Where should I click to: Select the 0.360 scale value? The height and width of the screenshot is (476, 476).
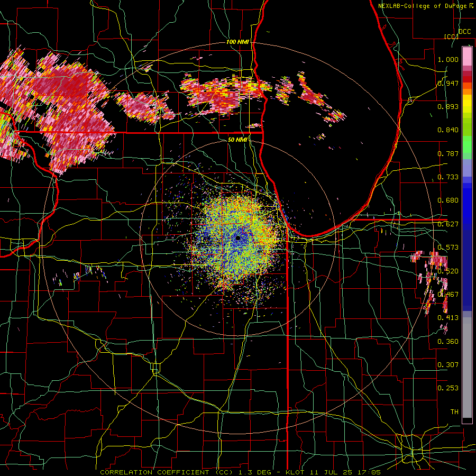(x=448, y=342)
